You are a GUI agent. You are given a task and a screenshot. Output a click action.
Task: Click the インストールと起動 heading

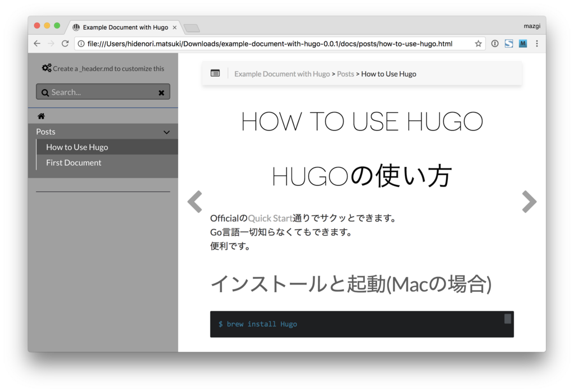(x=351, y=284)
